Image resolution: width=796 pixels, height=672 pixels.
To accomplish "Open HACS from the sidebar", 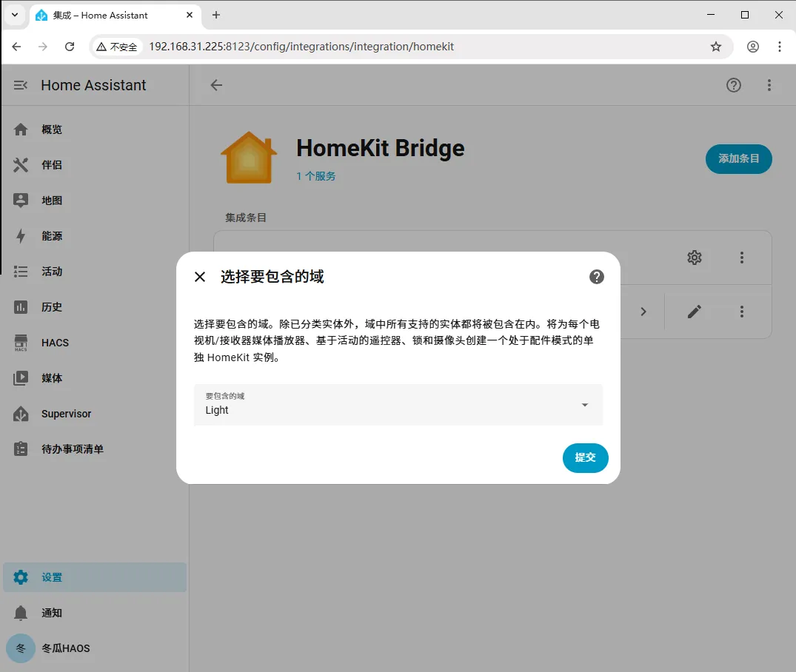I will (x=95, y=343).
